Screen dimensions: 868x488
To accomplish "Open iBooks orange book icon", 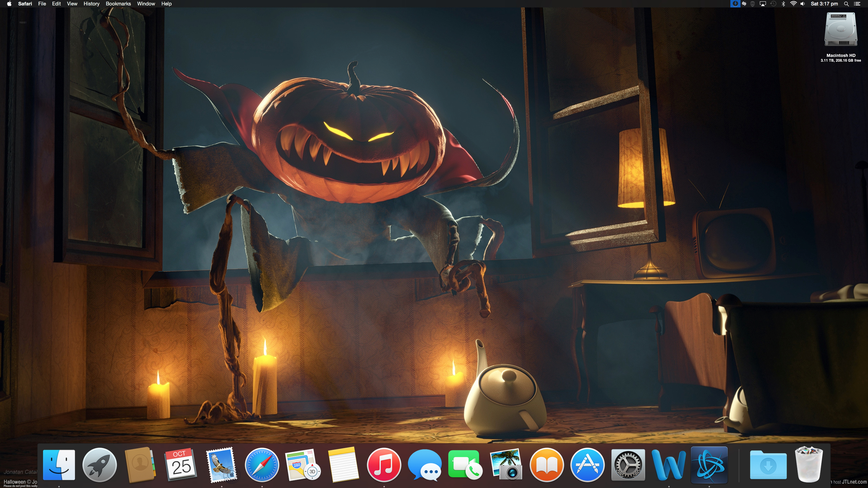I will [547, 465].
